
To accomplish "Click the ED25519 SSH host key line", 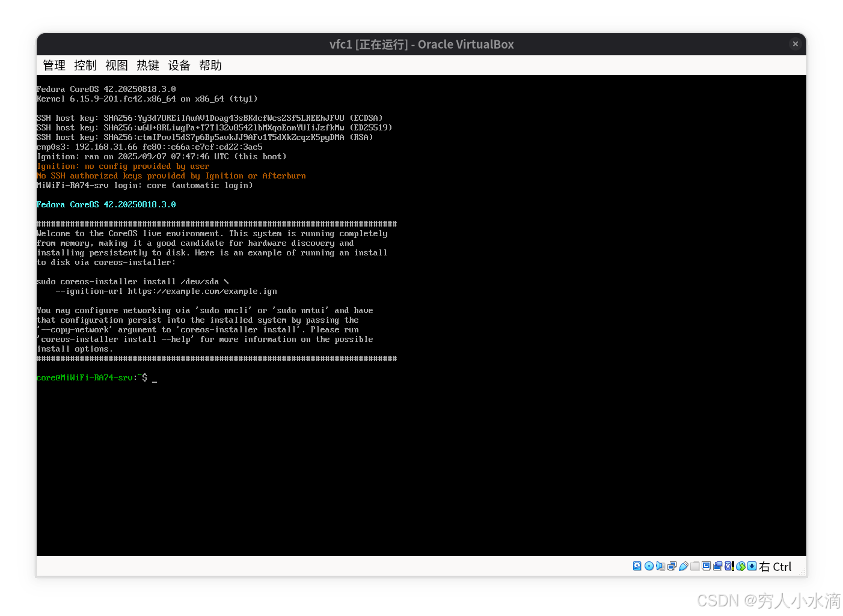I will point(215,127).
